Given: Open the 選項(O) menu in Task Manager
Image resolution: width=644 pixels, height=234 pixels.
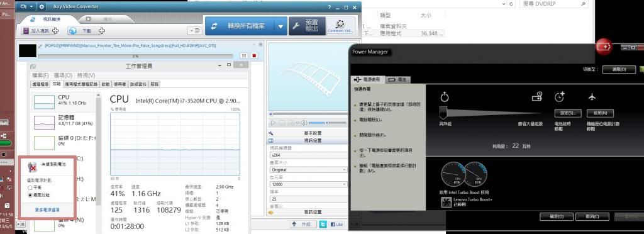Looking at the screenshot, I should pyautogui.click(x=63, y=75).
